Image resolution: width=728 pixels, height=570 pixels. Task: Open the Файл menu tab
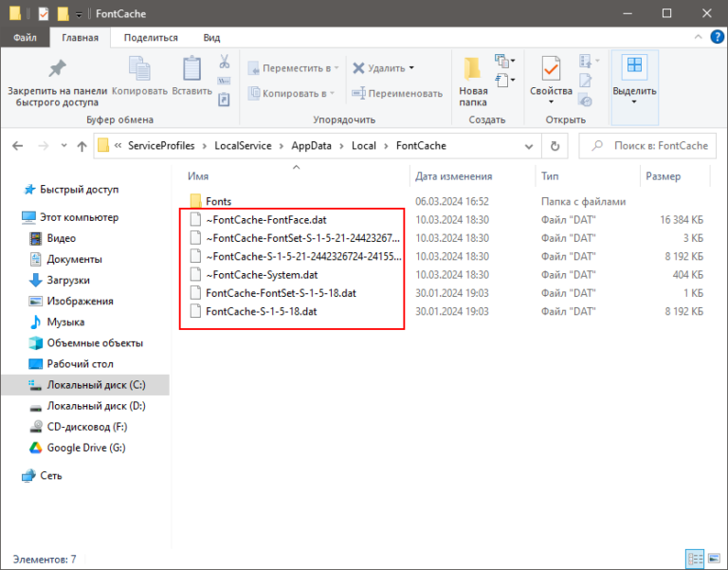25,38
